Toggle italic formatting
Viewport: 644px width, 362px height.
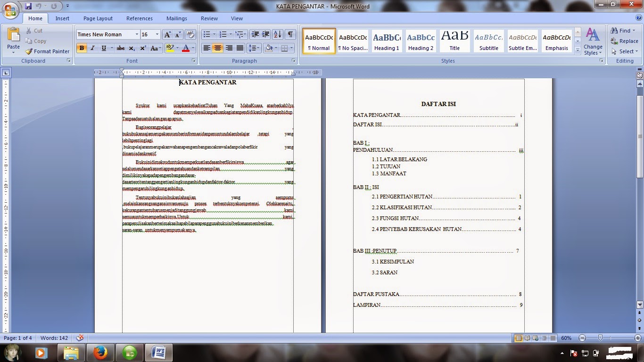point(92,48)
